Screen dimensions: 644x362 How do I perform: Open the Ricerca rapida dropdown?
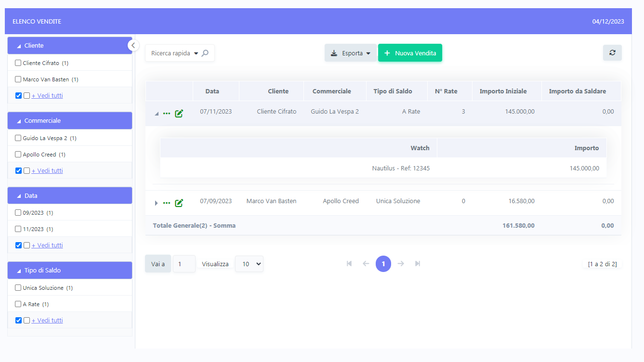pyautogui.click(x=196, y=53)
